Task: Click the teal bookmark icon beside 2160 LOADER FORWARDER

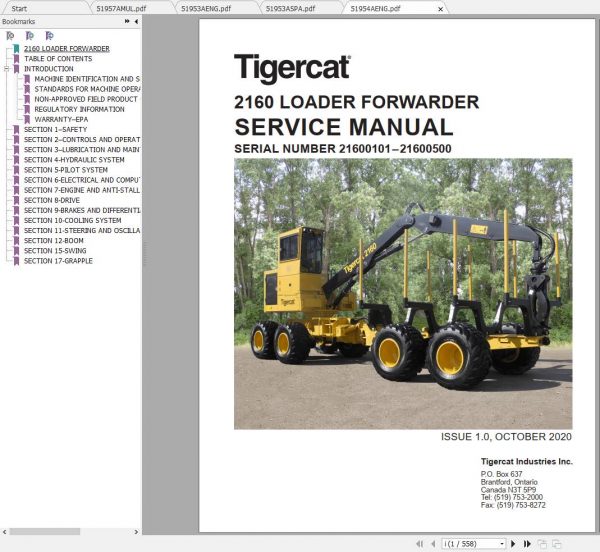Action: click(16, 49)
